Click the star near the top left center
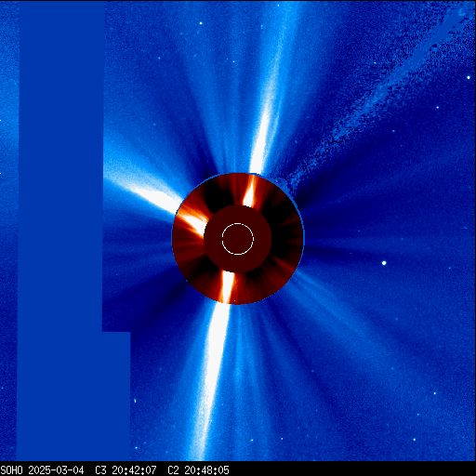The width and height of the screenshot is (476, 476). [x=201, y=23]
